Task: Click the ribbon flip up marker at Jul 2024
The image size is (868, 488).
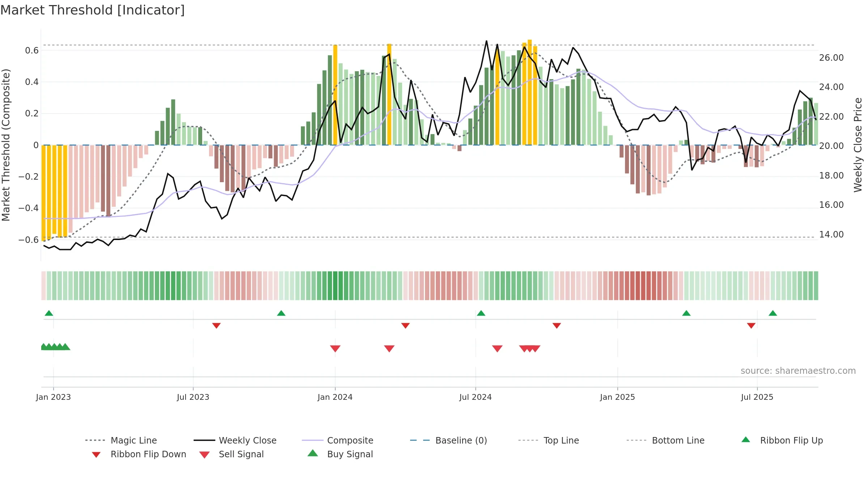Action: [x=481, y=313]
